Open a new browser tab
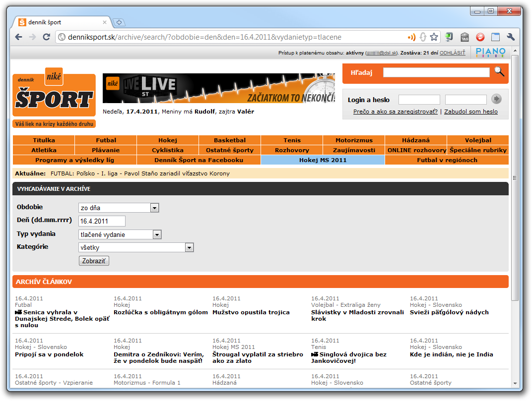This screenshot has height=401, width=532. click(x=119, y=22)
